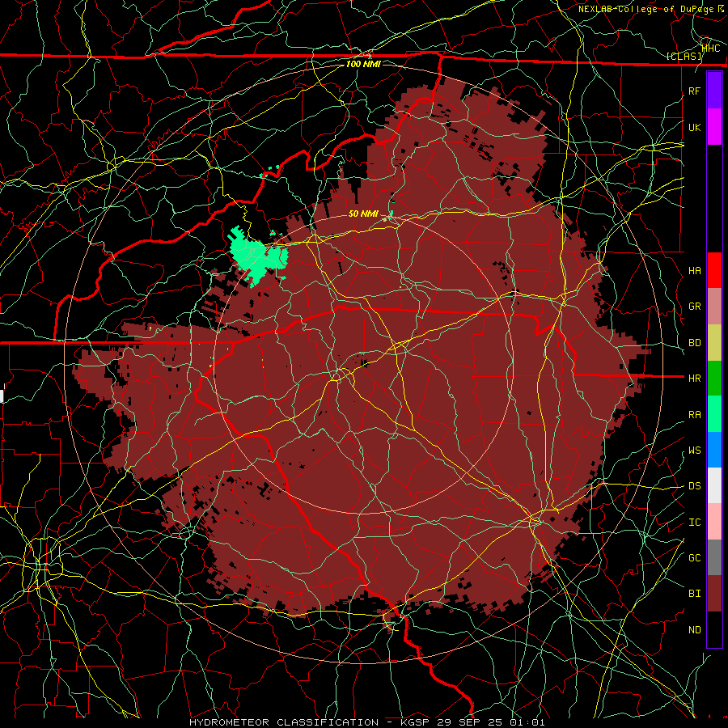Select the GC gray legend swatch

(714, 557)
